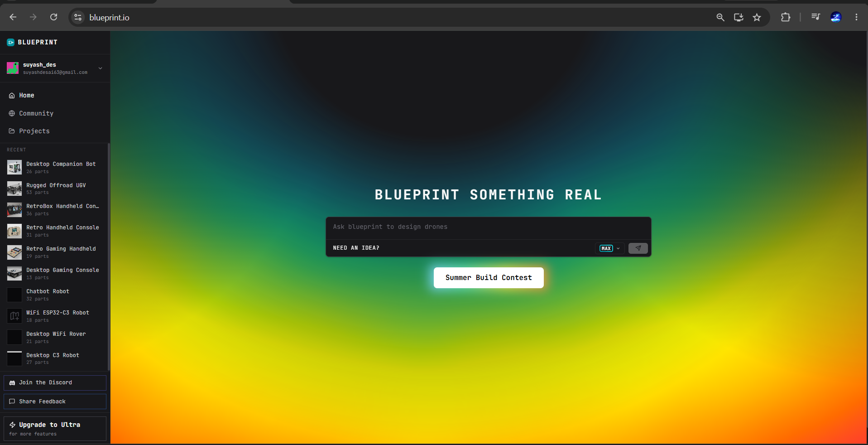Click the blueprint.io address bar URL

tap(109, 18)
